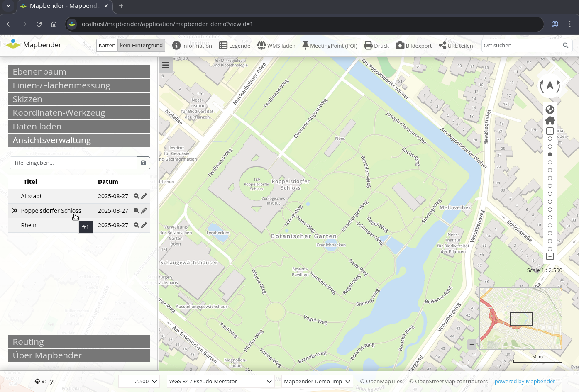Viewport: 579px width, 392px height.
Task: Click the globe zoom-to-full-extent icon
Action: 550,110
